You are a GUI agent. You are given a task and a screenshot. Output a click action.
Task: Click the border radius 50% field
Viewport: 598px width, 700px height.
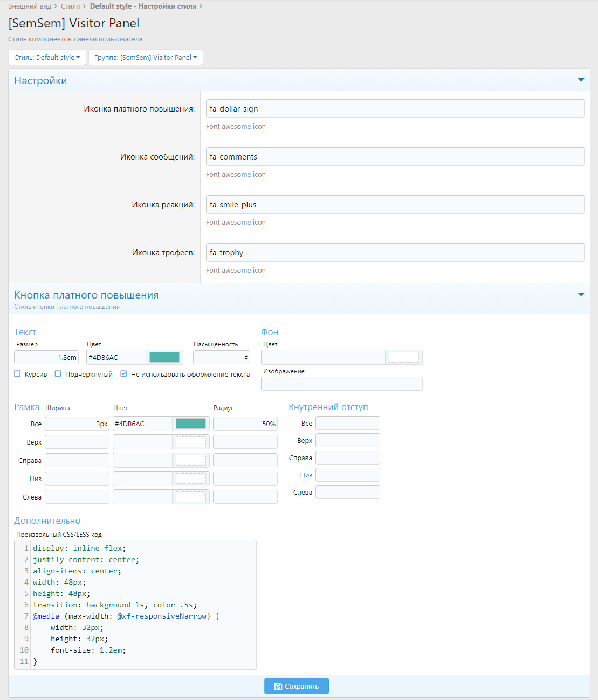pos(245,424)
